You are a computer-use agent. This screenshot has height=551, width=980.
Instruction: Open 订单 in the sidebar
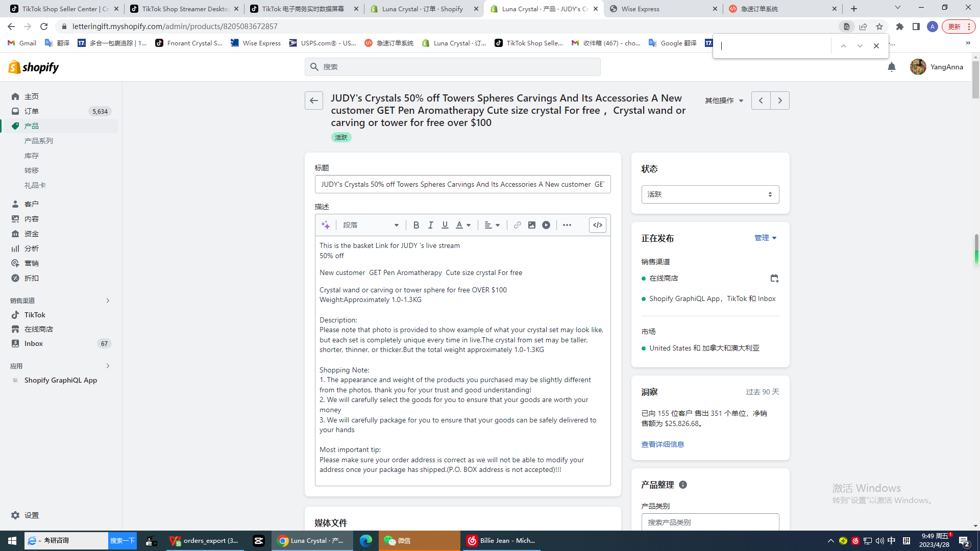pyautogui.click(x=32, y=111)
